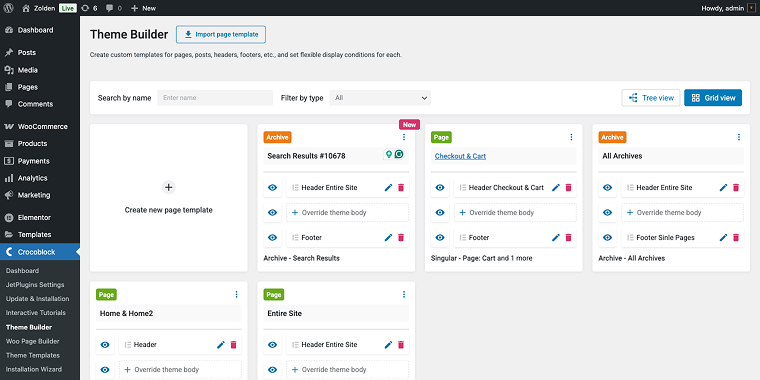Delete Header Checkout & Cart with trash icon
This screenshot has width=760, height=380.
pyautogui.click(x=569, y=188)
